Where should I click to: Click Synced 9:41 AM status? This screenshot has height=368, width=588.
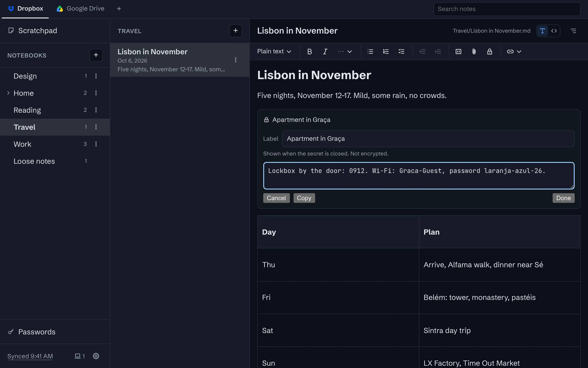pos(30,356)
